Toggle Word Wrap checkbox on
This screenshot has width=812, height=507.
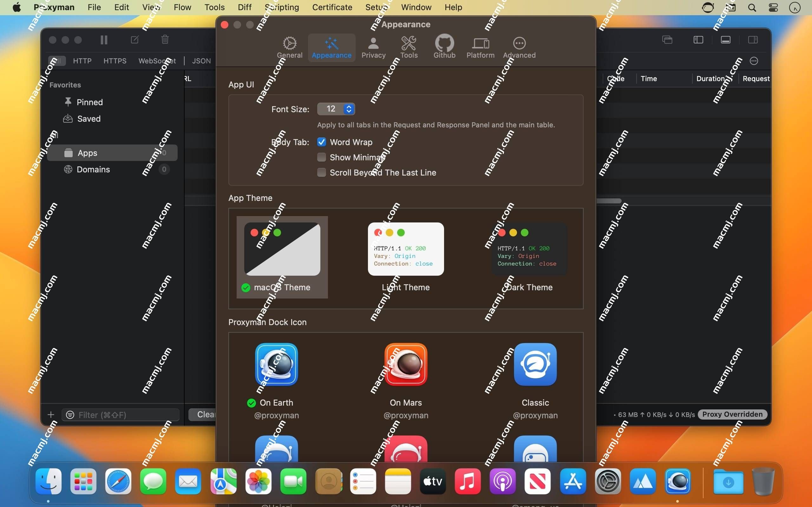tap(322, 142)
